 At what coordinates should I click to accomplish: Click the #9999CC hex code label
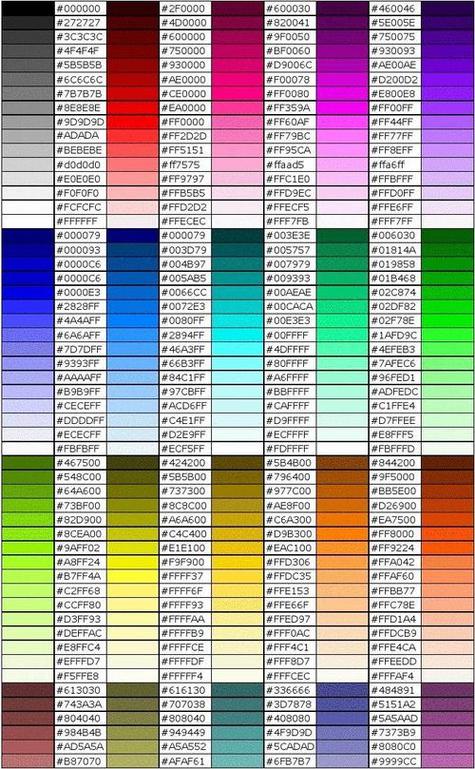[x=394, y=761]
